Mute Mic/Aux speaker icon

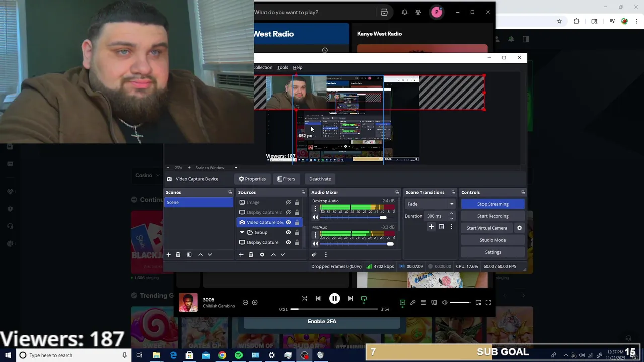point(315,244)
